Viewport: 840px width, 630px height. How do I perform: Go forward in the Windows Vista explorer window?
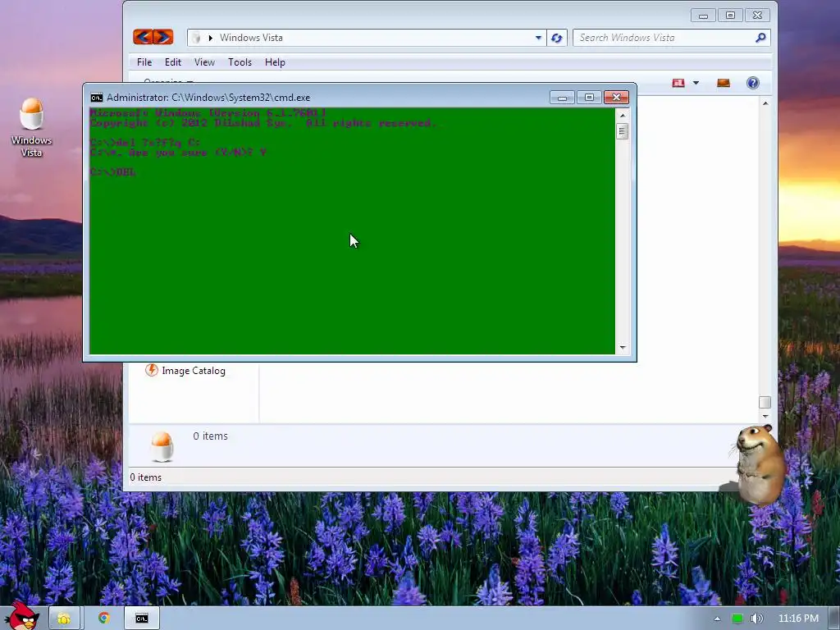coord(163,37)
